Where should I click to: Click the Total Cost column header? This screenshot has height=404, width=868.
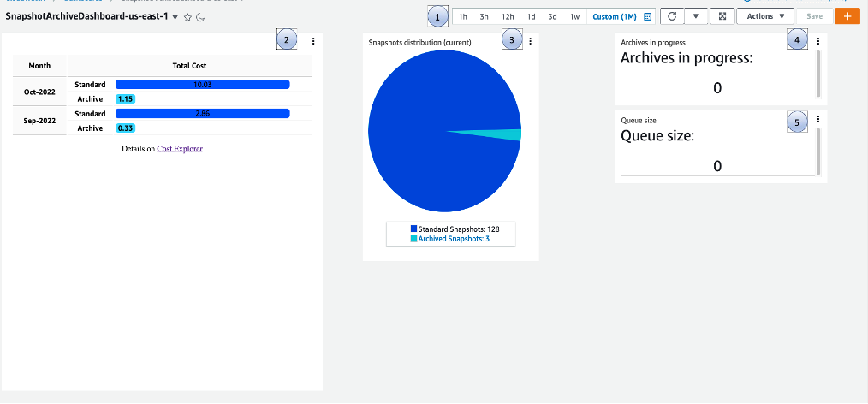tap(189, 66)
